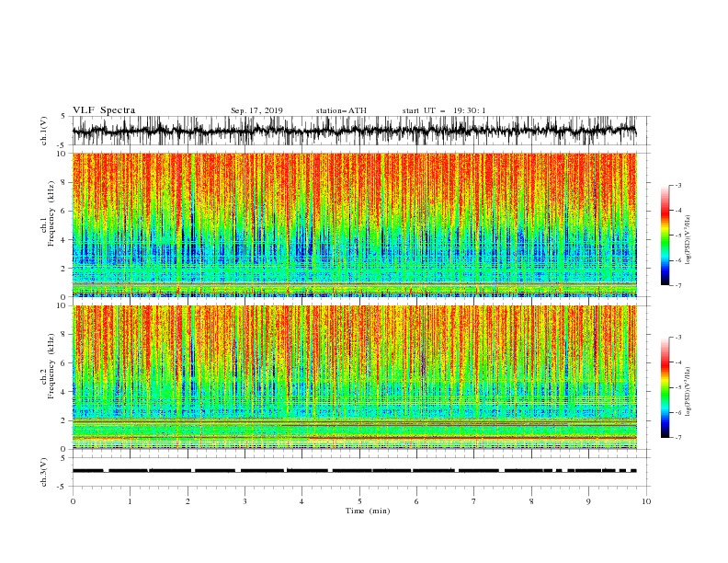The image size is (728, 563).
Task: Click the "VLF Spectra" title text
Action: 104,110
